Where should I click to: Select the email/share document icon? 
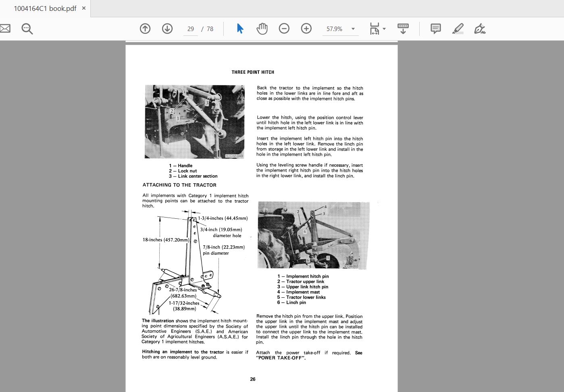click(x=5, y=29)
